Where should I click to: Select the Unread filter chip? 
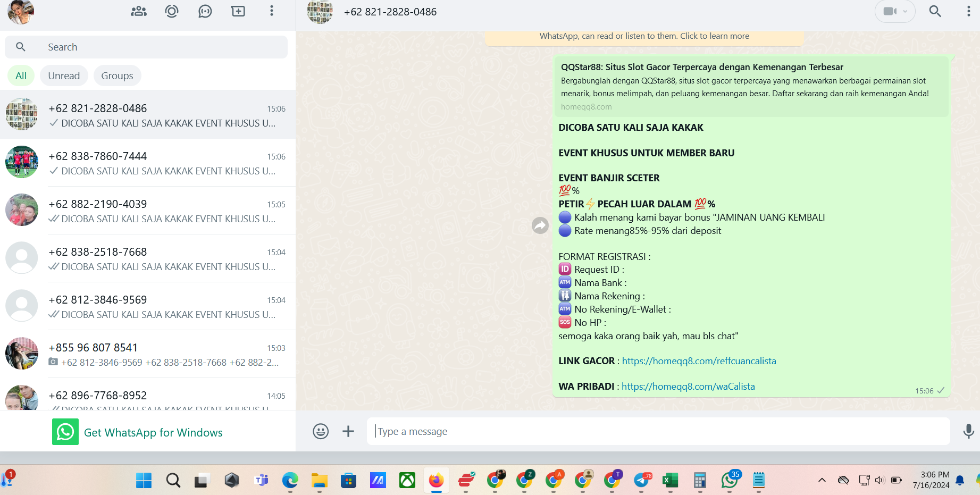pos(64,75)
